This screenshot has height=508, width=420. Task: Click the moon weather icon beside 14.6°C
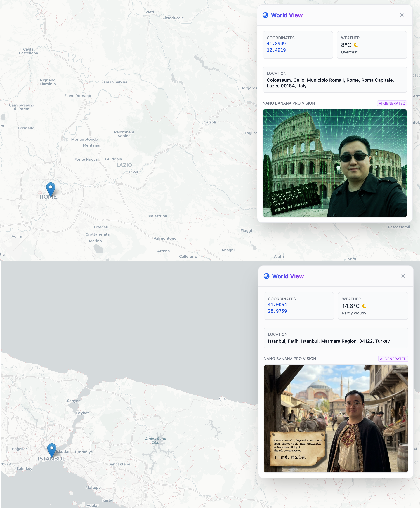pyautogui.click(x=364, y=306)
